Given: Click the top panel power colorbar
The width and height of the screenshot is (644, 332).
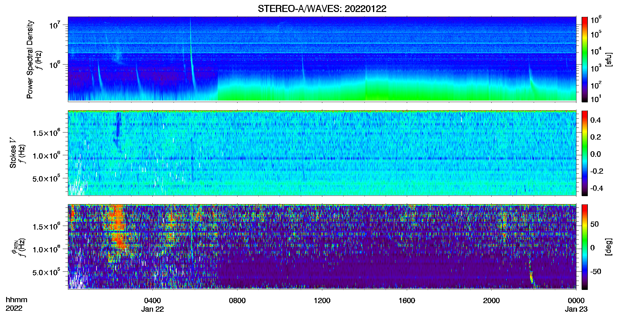Looking at the screenshot, I should [x=585, y=59].
